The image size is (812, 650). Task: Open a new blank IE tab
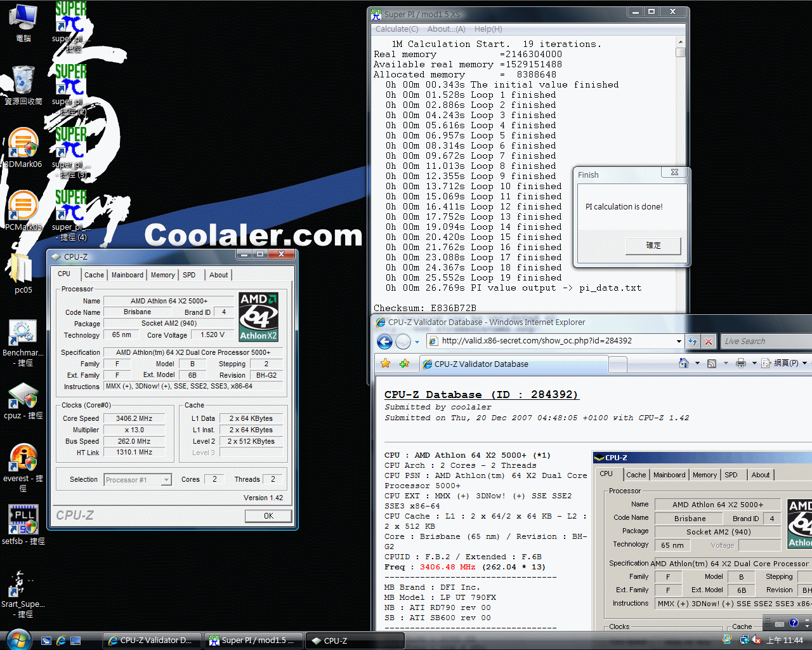618,364
